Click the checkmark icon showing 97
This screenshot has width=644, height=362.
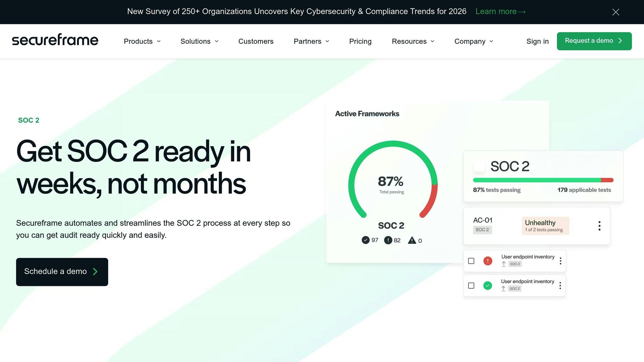[365, 240]
